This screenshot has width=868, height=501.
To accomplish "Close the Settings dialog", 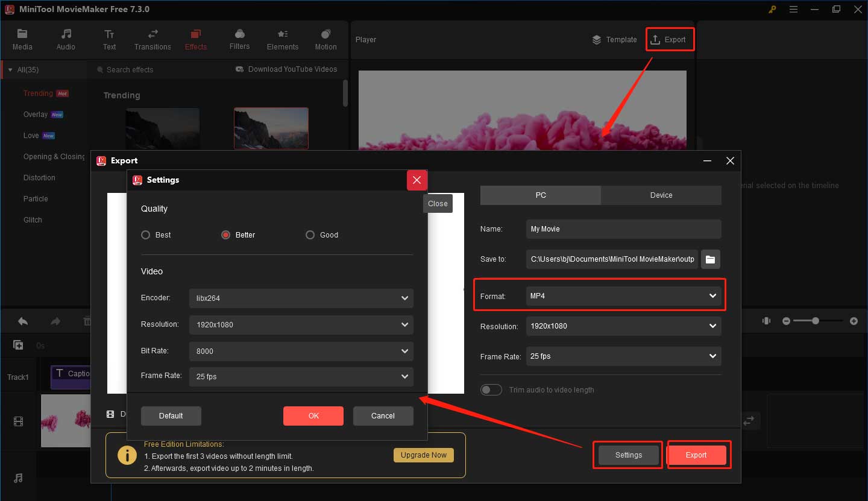I will coord(417,180).
